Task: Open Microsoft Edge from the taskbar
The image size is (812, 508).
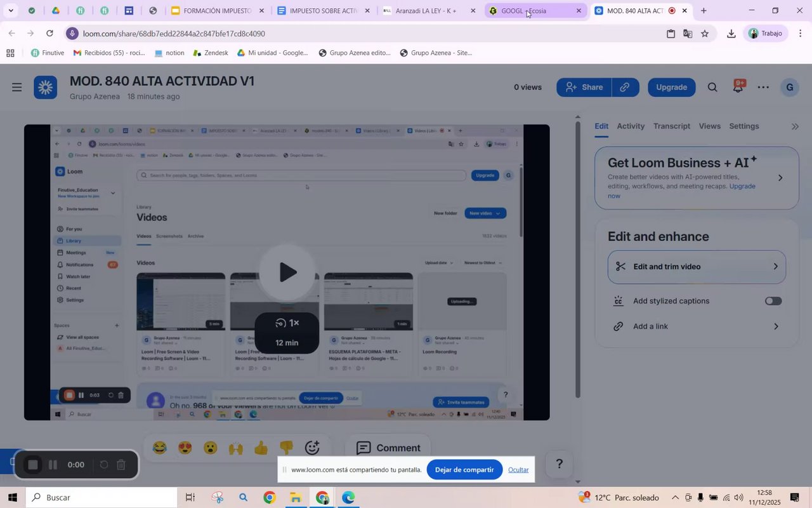Action: (x=348, y=498)
